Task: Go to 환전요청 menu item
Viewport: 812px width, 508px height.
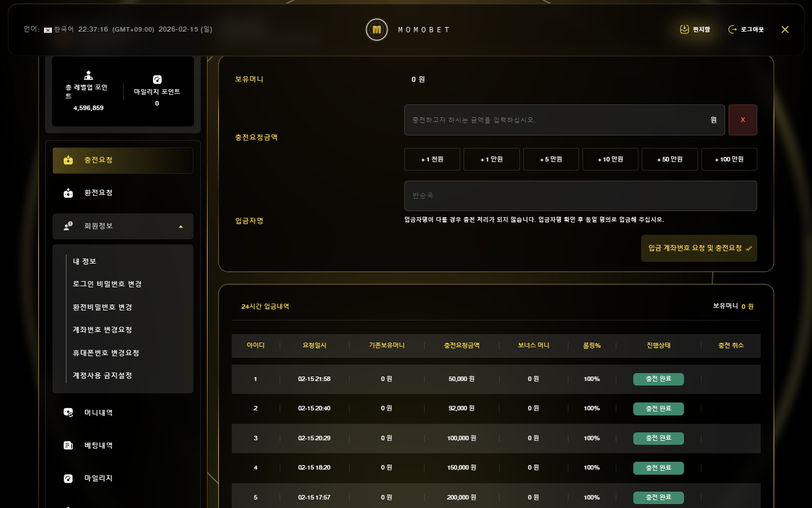Action: pos(98,193)
